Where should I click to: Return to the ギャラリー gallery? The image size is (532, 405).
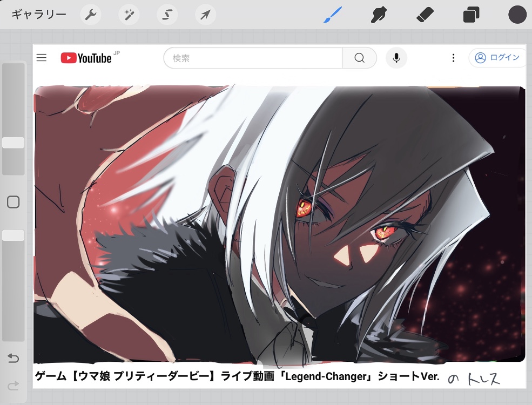[39, 15]
